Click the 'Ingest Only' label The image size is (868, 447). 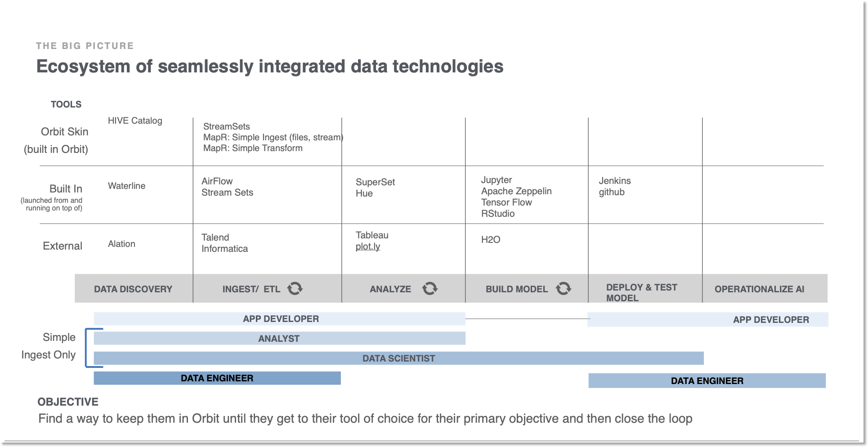pyautogui.click(x=48, y=355)
